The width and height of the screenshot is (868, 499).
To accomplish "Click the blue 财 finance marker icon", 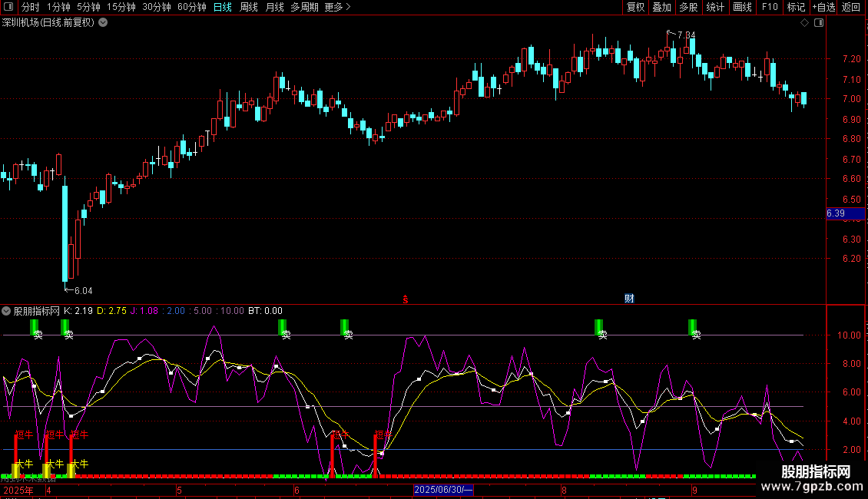I will pos(628,299).
